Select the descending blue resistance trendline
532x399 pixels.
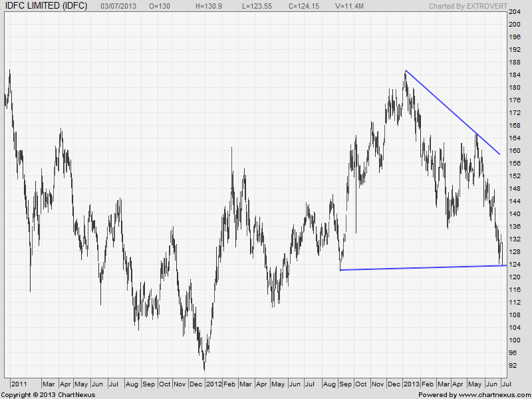452,112
